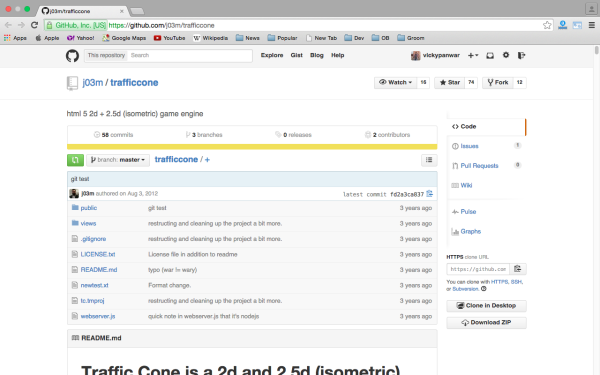Open the Help menu item
The image size is (600, 375).
(x=338, y=55)
